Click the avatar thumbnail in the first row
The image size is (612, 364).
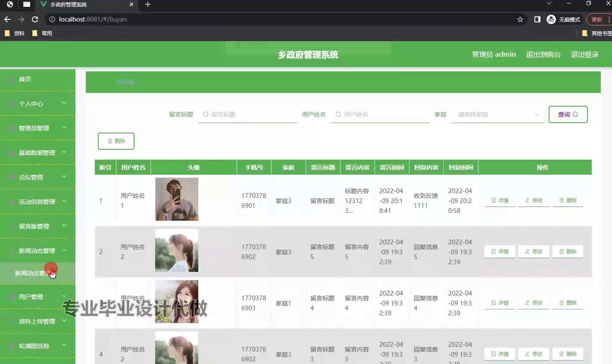(x=177, y=199)
